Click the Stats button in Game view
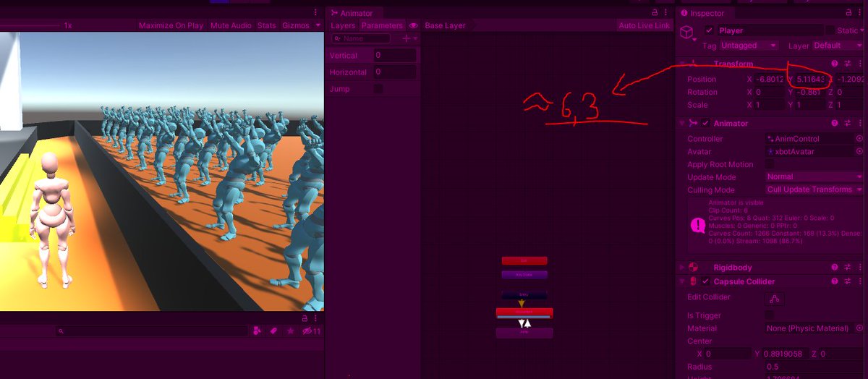 click(x=266, y=25)
